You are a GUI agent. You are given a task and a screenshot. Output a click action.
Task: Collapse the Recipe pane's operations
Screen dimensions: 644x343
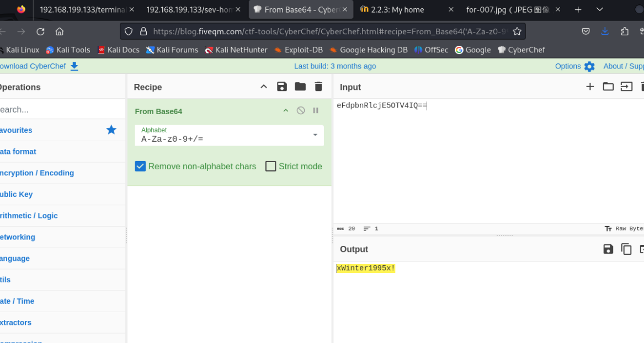pyautogui.click(x=264, y=87)
